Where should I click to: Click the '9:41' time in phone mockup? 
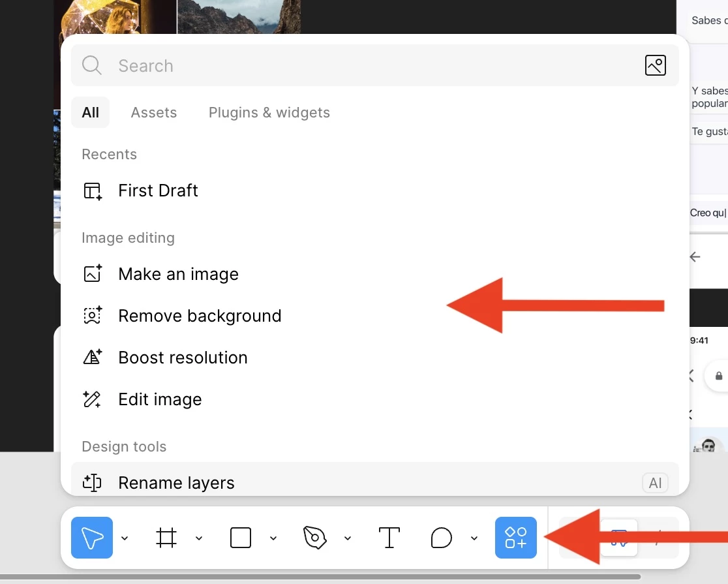699,341
